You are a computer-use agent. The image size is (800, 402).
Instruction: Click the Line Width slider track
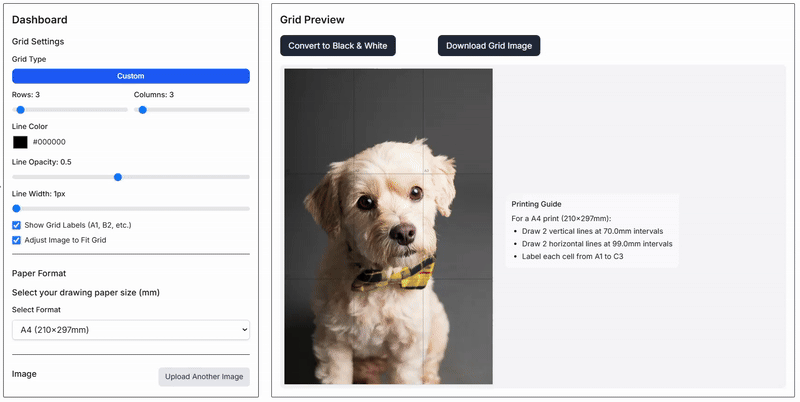coord(130,209)
